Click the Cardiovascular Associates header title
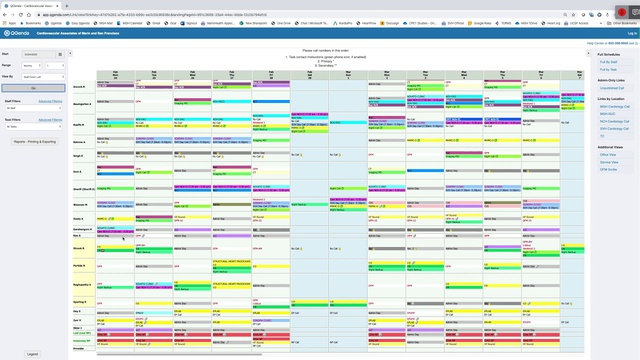Viewport: 640px width, 360px height. [78, 33]
